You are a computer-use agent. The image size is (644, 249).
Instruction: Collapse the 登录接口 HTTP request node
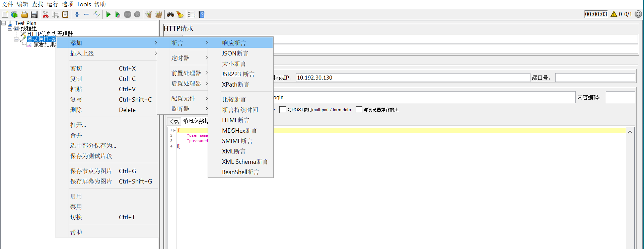point(16,39)
